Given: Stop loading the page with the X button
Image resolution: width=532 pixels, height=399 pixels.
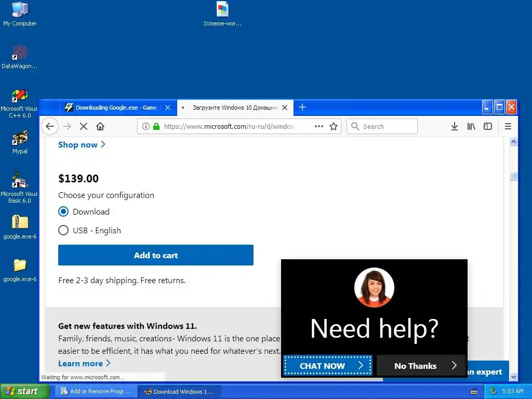Looking at the screenshot, I should pyautogui.click(x=84, y=127).
